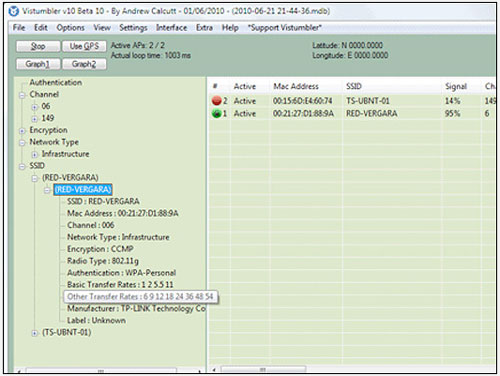Click the tree panel horizontal scrollbar
This screenshot has height=376, width=500.
click(101, 370)
